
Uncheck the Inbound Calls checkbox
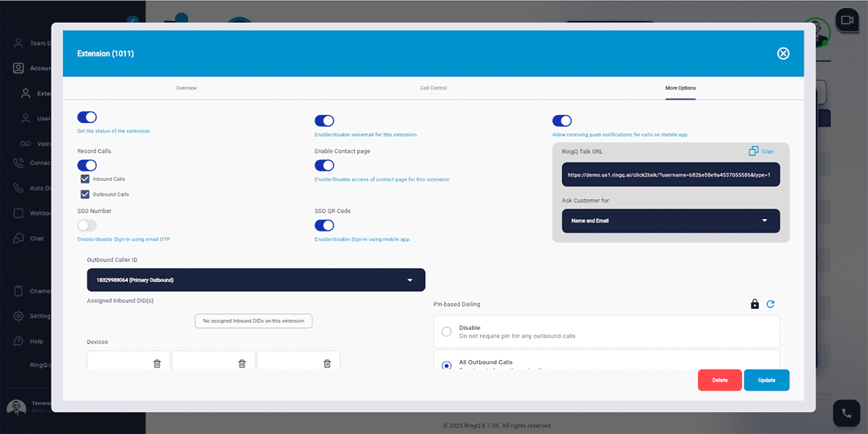pyautogui.click(x=85, y=179)
